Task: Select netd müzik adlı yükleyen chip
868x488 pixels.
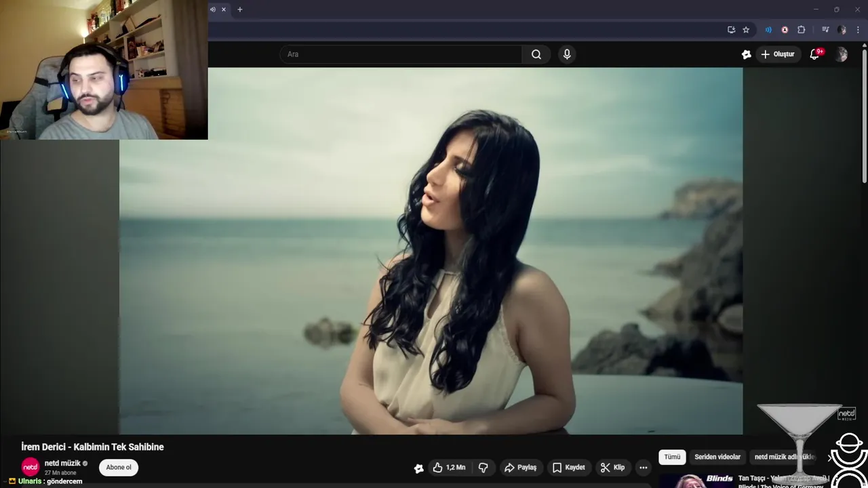Action: tap(784, 457)
